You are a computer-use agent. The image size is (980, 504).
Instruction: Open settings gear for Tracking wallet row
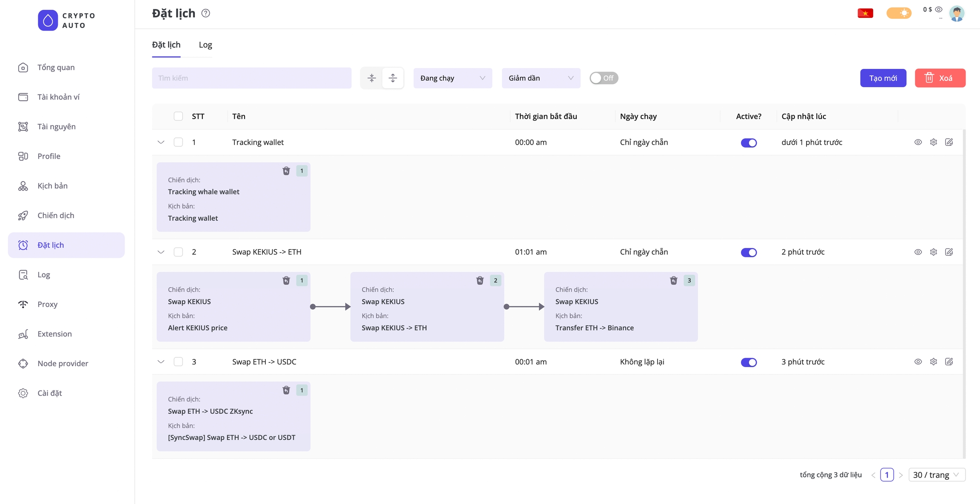coord(933,142)
